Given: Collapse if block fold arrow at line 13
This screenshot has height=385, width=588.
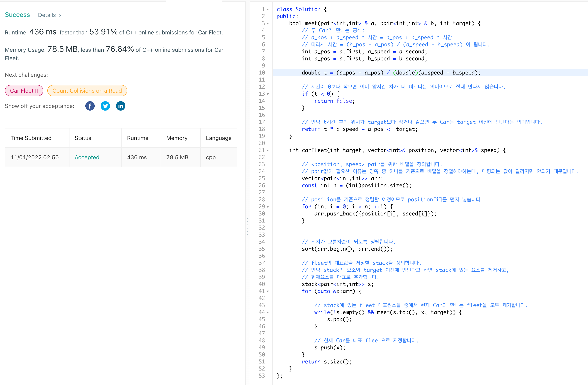Looking at the screenshot, I should [268, 94].
